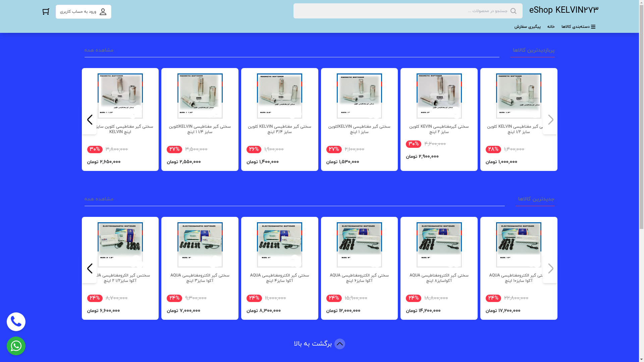Screen dimensions: 644x362
Task: Click the 2,650,000 تومان price
Action: [x=104, y=162]
